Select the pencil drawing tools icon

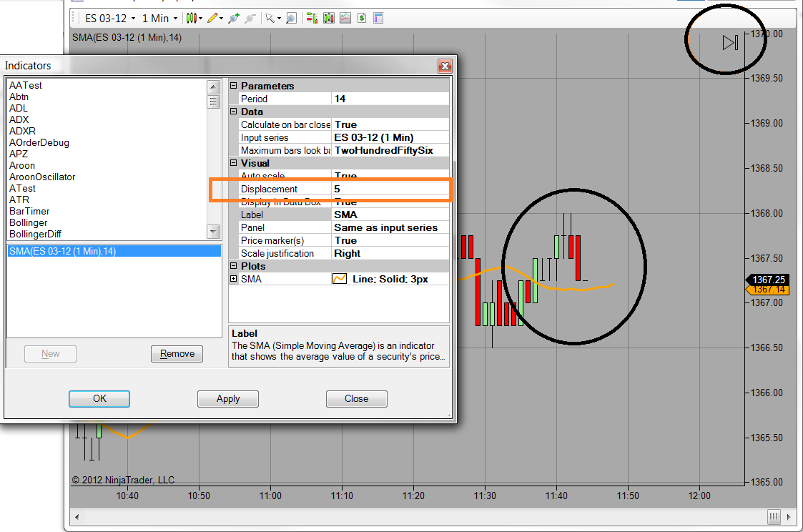point(212,19)
